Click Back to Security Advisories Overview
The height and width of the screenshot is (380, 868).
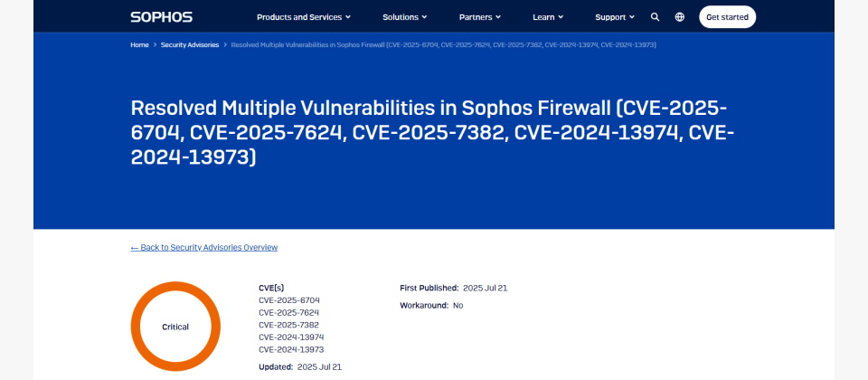point(204,248)
